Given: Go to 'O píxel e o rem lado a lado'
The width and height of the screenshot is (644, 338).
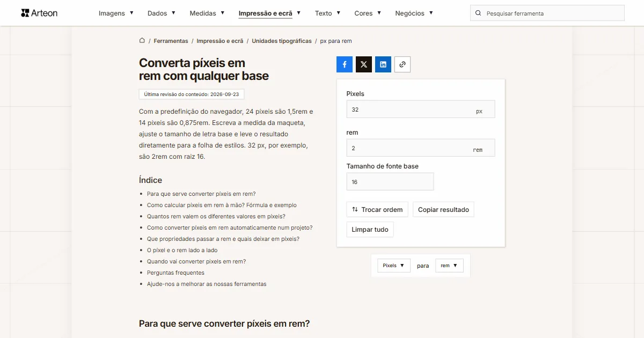Looking at the screenshot, I should (182, 250).
